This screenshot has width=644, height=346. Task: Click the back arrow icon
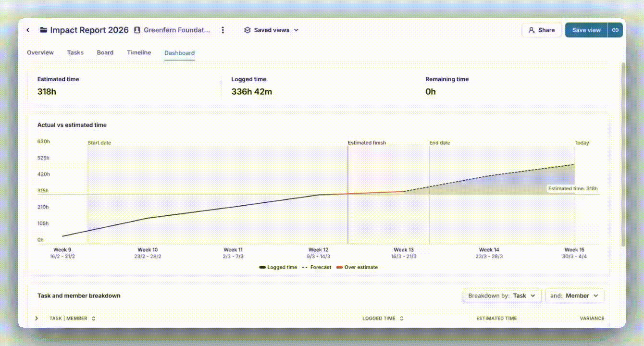point(28,30)
